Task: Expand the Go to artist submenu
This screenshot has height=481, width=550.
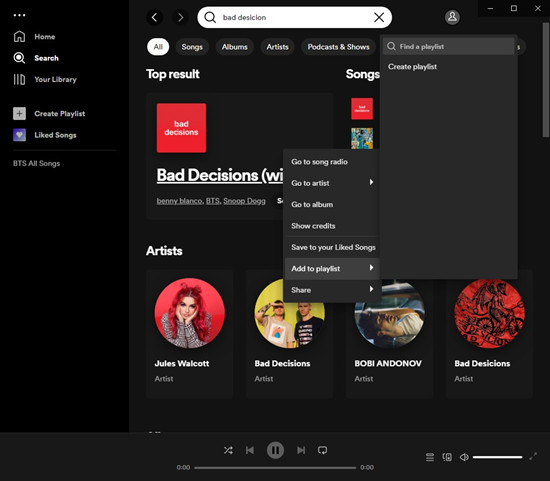Action: (x=331, y=183)
